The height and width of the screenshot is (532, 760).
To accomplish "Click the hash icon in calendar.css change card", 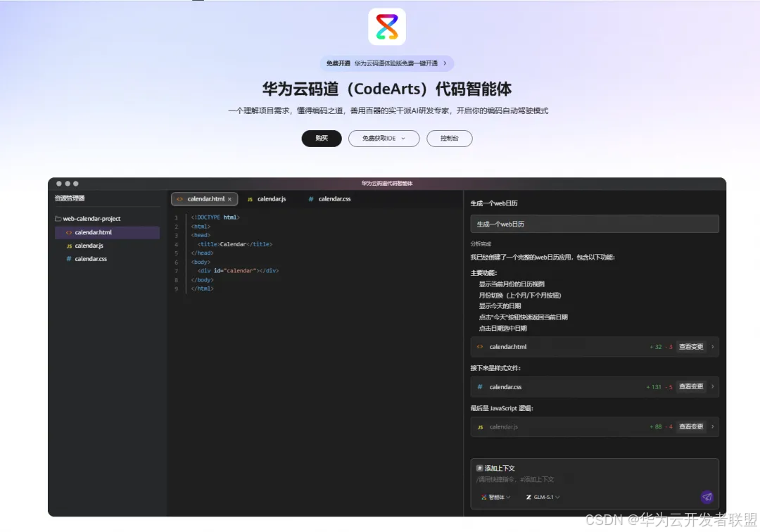I will click(480, 386).
